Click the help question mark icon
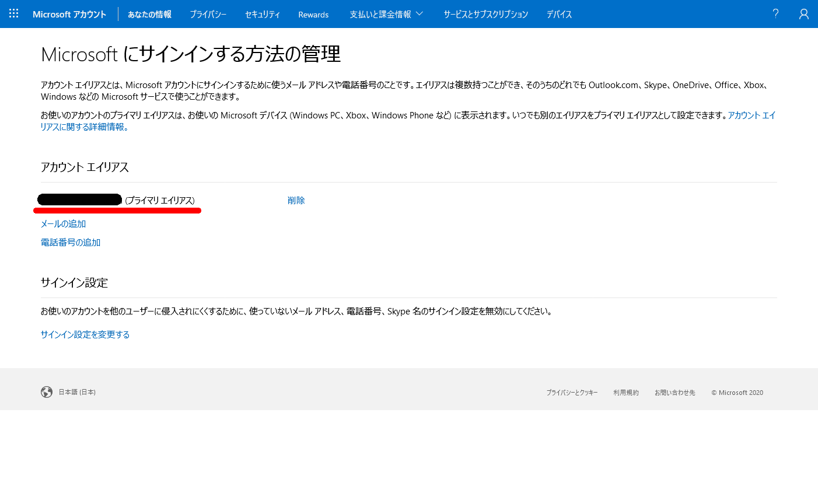818x504 pixels. [x=775, y=13]
